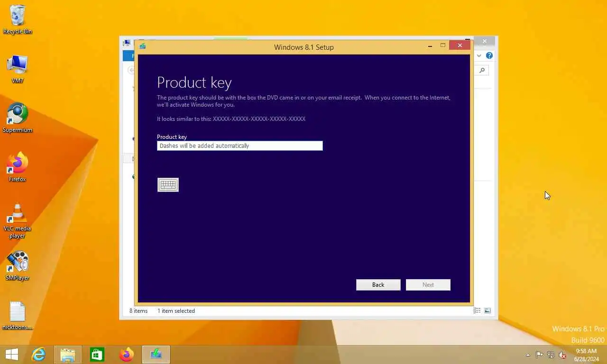The width and height of the screenshot is (607, 364).
Task: Click the Setup window title bar icon
Action: [142, 46]
